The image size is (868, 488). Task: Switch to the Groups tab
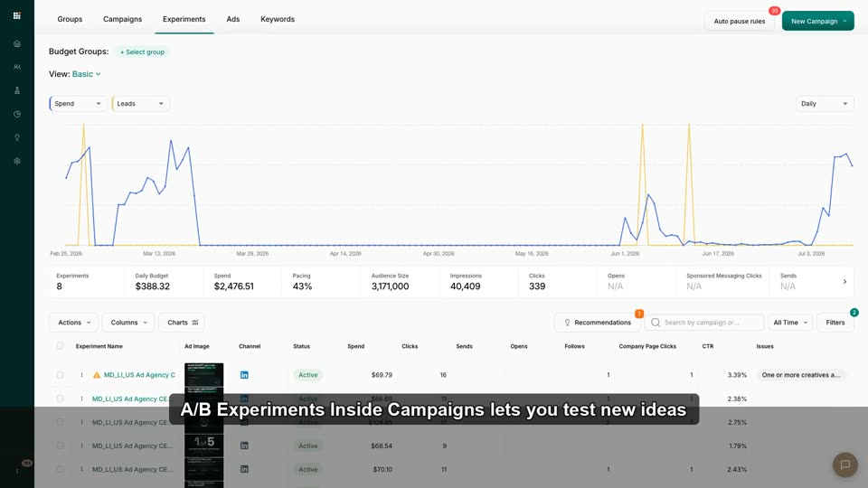(x=70, y=19)
